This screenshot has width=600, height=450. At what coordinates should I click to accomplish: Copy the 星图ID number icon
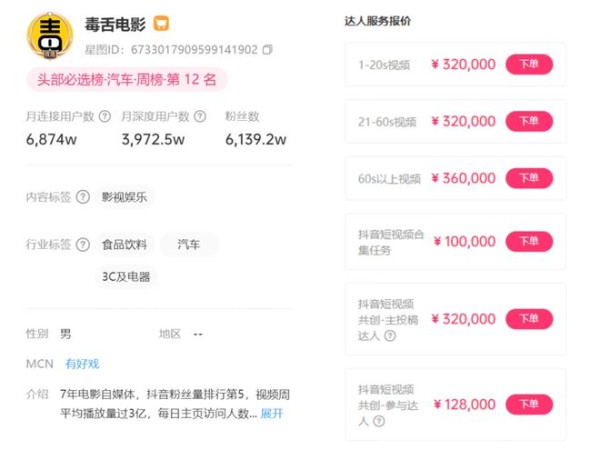(267, 50)
